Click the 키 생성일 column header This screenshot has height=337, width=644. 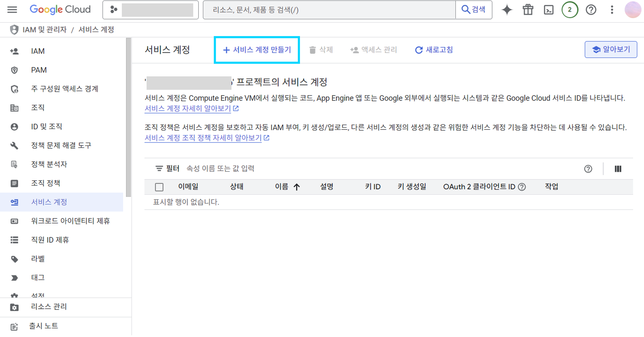(x=412, y=187)
